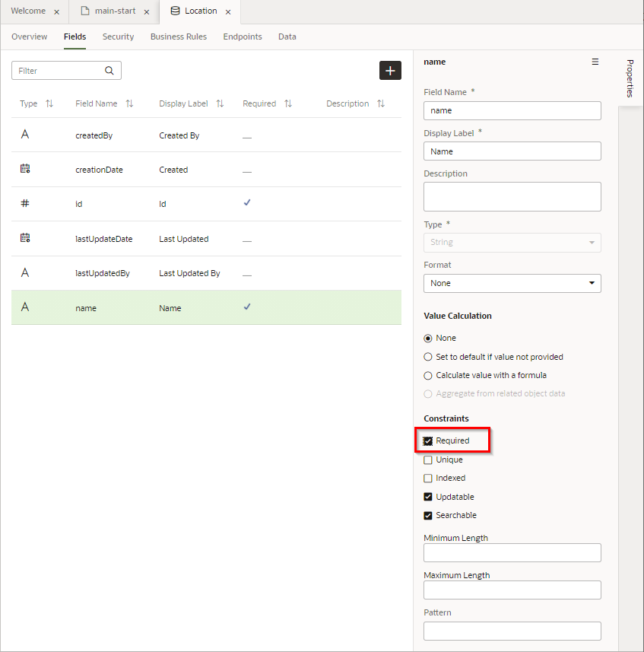Click the Maximum Length input field

pyautogui.click(x=512, y=590)
